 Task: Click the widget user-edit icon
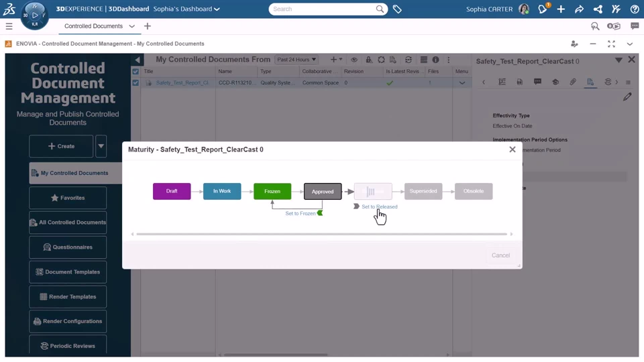[574, 44]
